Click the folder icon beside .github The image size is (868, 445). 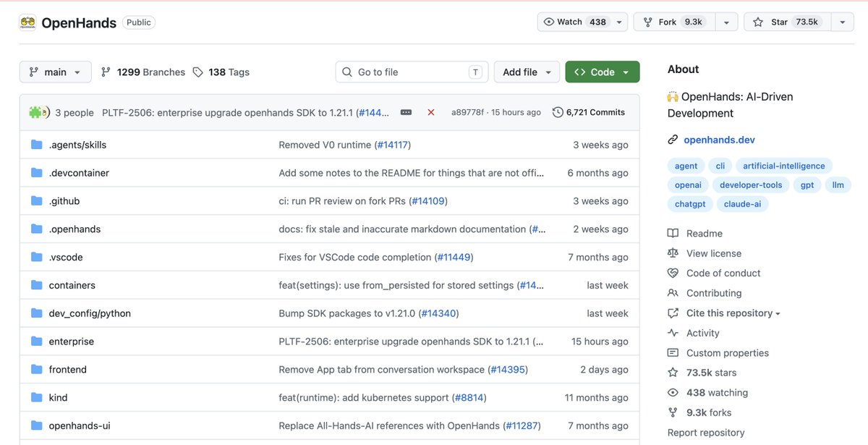pyautogui.click(x=37, y=201)
